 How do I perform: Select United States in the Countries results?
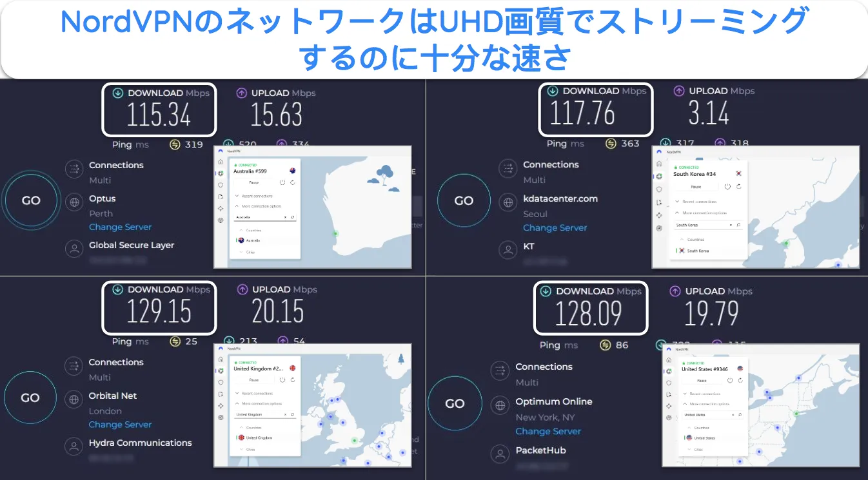point(714,438)
